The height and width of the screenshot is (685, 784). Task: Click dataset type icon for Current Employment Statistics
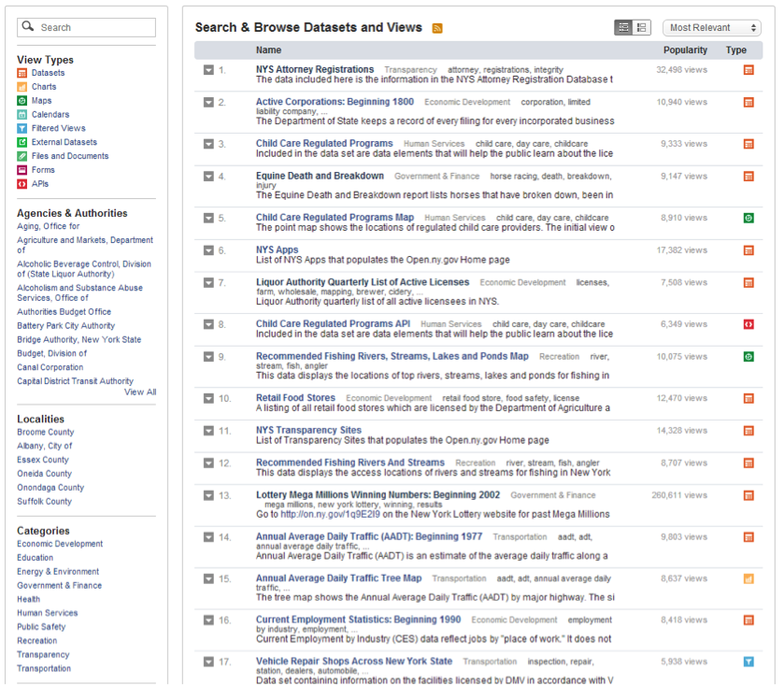(x=748, y=621)
